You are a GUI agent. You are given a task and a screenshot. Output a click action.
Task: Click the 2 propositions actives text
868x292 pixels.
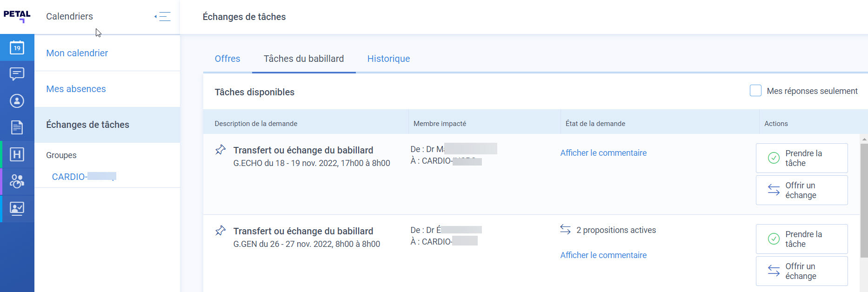616,230
